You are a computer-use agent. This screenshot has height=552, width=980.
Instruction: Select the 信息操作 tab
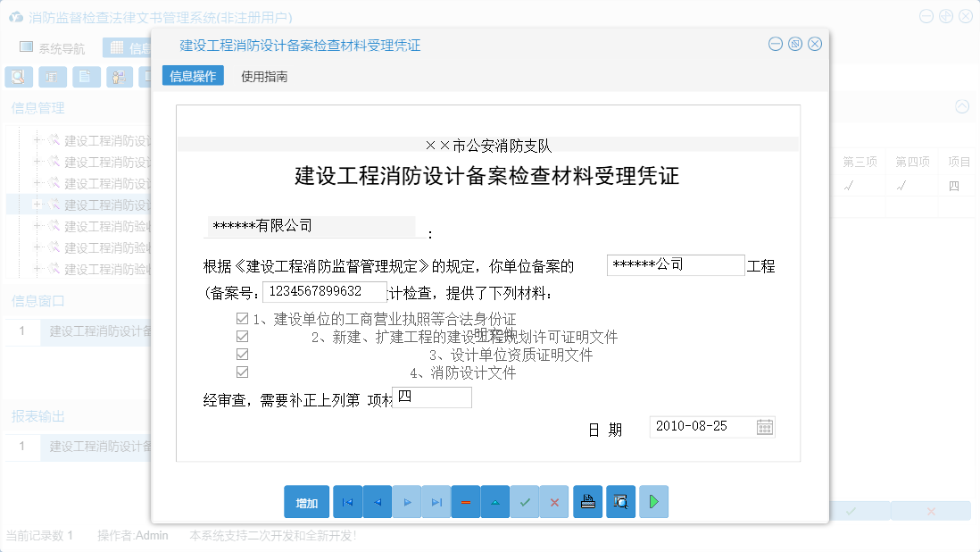[192, 76]
